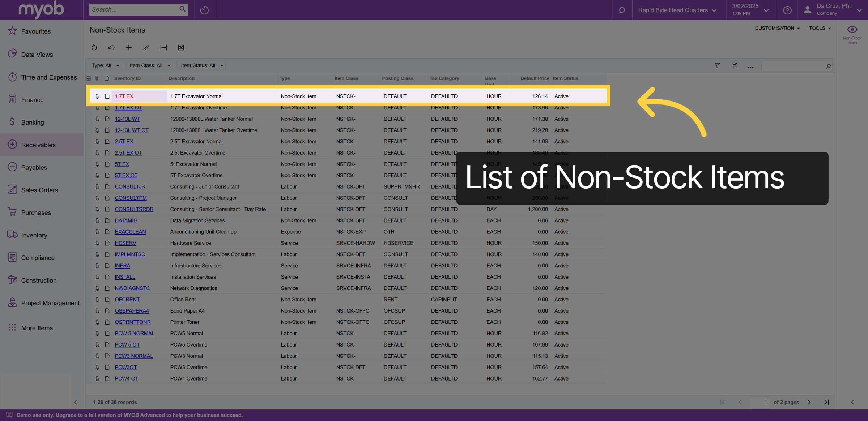Expand the Item Class: All filter dropdown
Screen dimensions: 868x421
150,65
